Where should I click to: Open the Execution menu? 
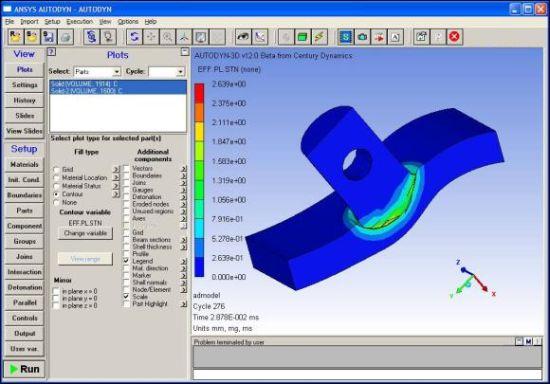[80, 21]
